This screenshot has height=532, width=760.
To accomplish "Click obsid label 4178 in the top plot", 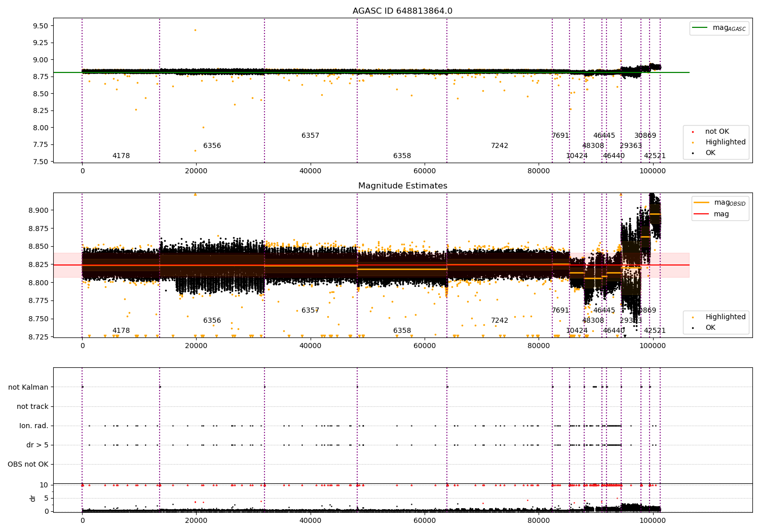I will pos(121,156).
